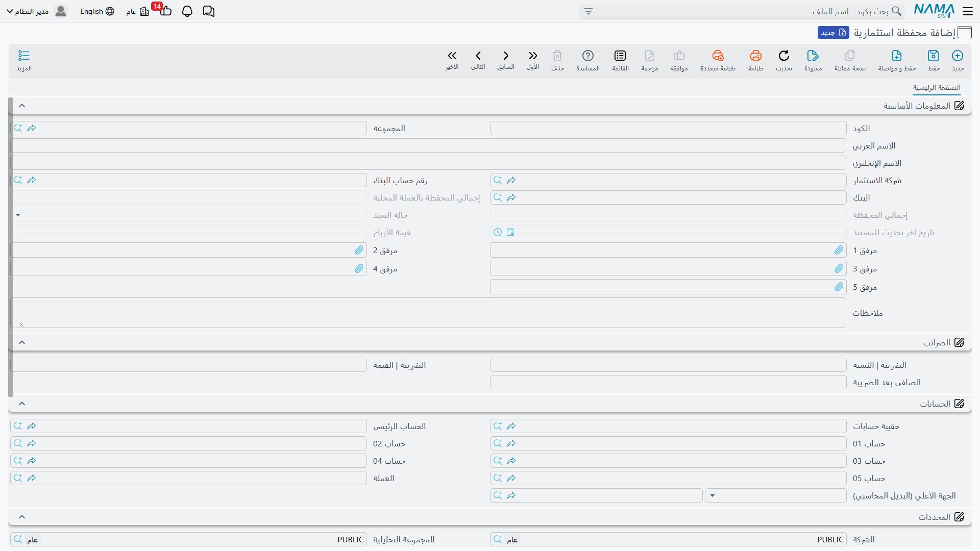
Task: Open clock time picker in date field
Action: [498, 232]
